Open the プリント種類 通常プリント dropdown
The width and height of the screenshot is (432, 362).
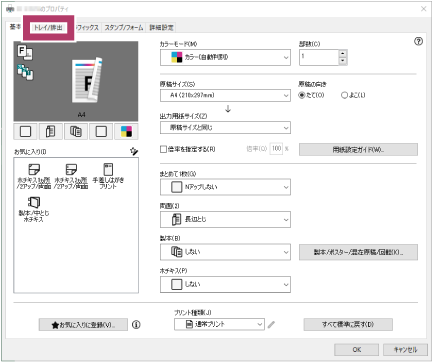(219, 324)
